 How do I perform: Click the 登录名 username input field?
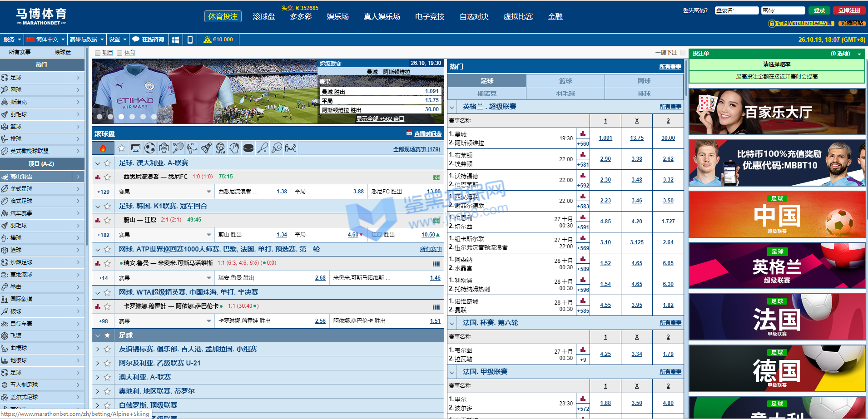(736, 10)
